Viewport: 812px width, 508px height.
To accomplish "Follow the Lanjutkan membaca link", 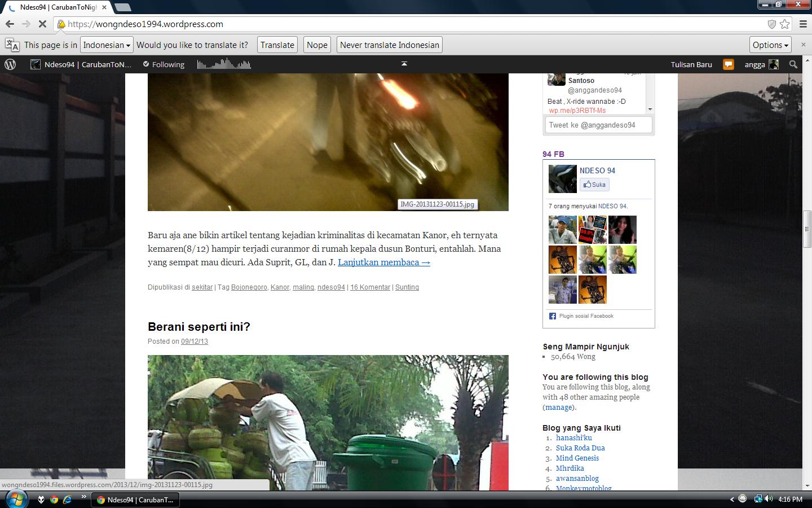I will point(383,262).
